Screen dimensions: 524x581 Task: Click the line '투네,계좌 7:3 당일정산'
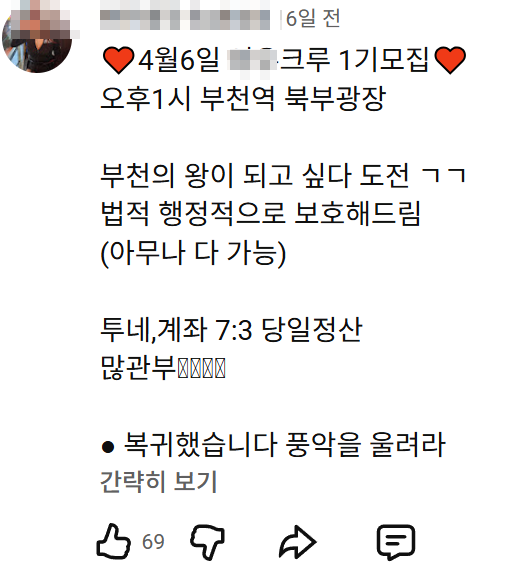tap(231, 329)
